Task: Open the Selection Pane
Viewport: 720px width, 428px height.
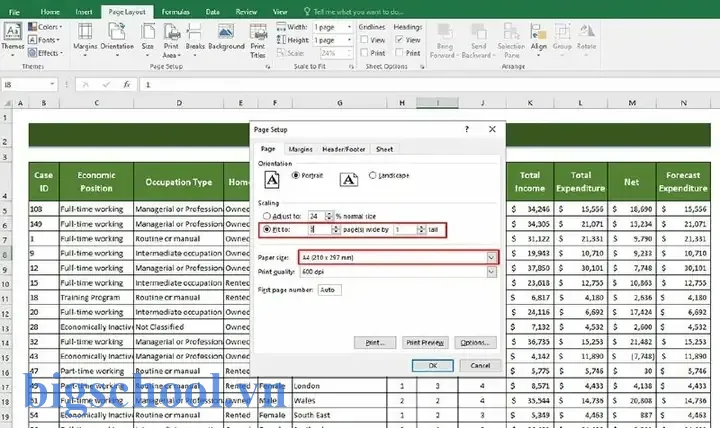Action: tap(511, 40)
